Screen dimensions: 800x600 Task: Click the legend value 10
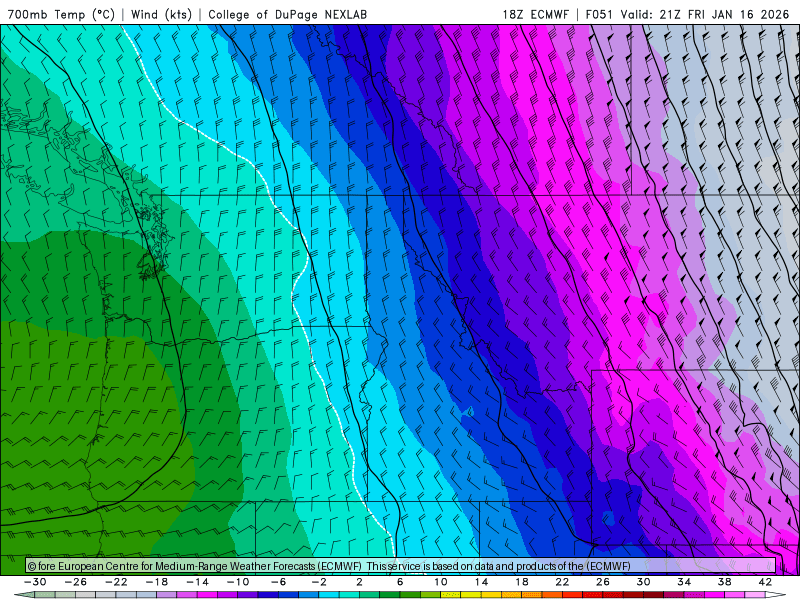(441, 582)
